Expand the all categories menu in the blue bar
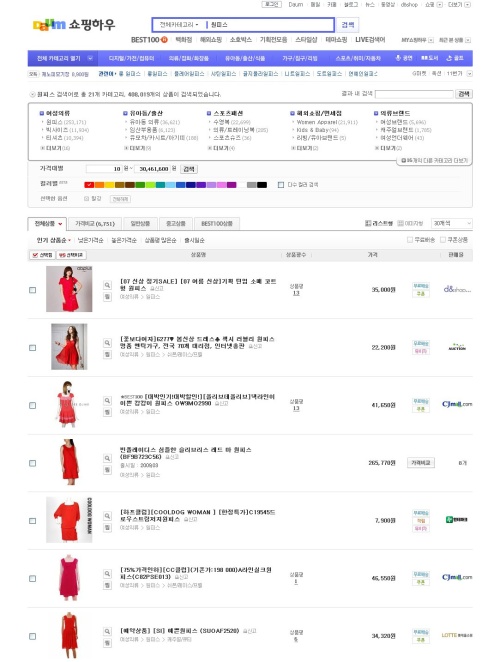Screen dimensions: 500x662 tap(65, 58)
